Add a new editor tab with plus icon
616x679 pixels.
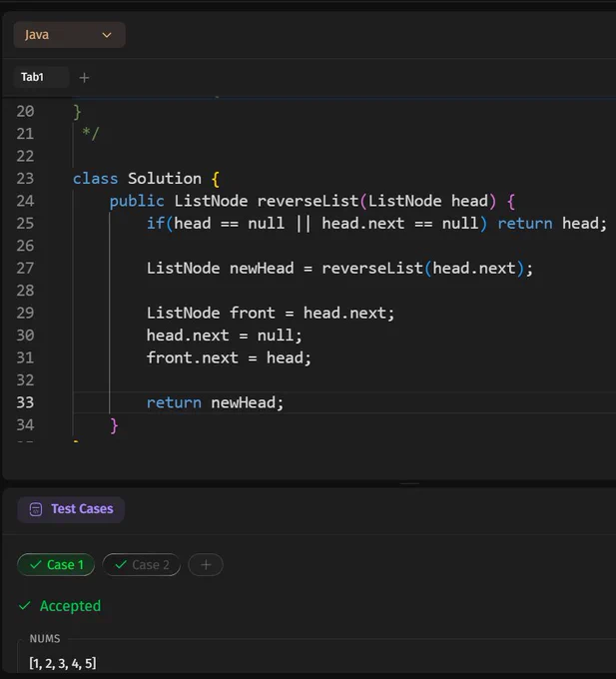85,78
